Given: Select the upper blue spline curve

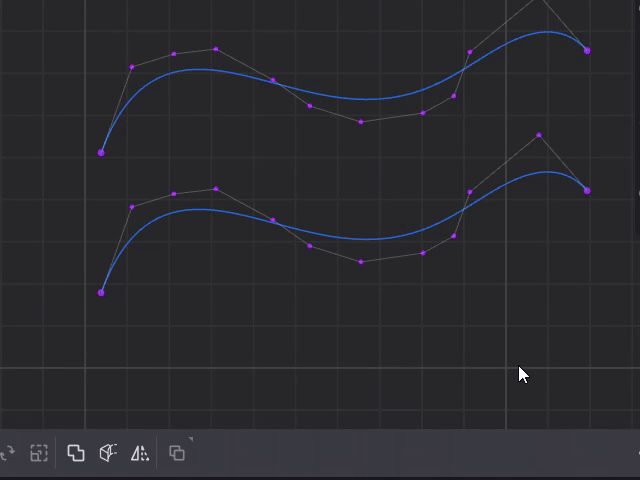Looking at the screenshot, I should [363, 99].
